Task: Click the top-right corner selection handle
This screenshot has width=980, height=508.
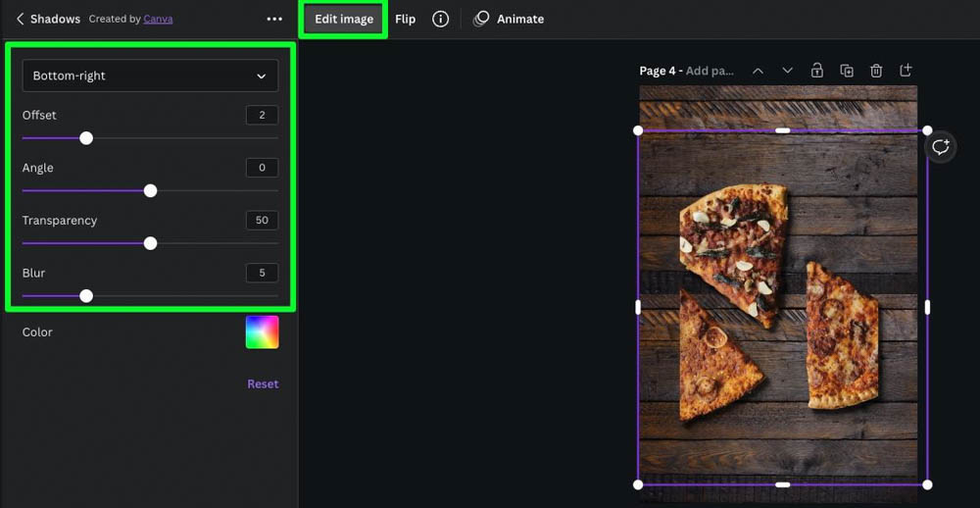Action: tap(927, 130)
